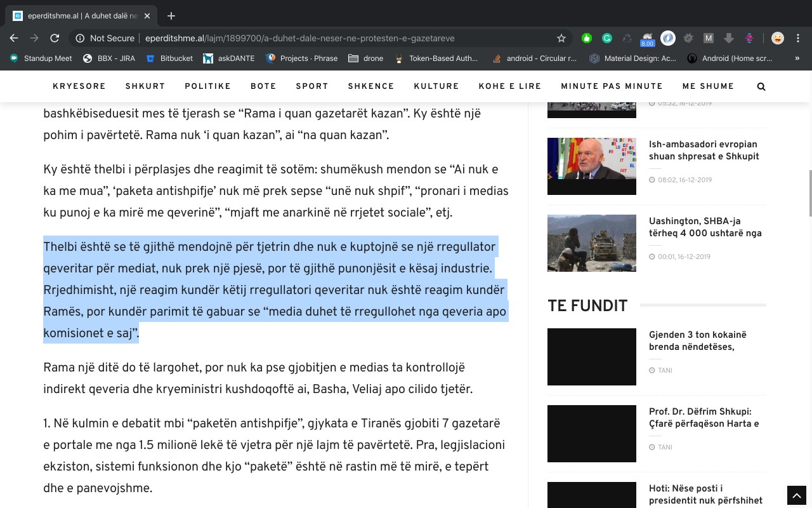The width and height of the screenshot is (812, 508).
Task: Open the pink lines extension icon
Action: pos(749,38)
